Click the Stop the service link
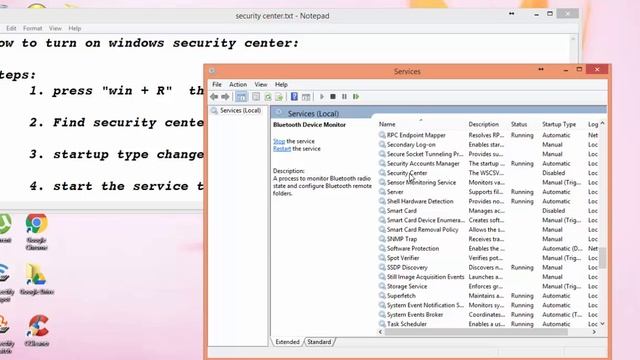This screenshot has width=640, height=360. (x=279, y=141)
